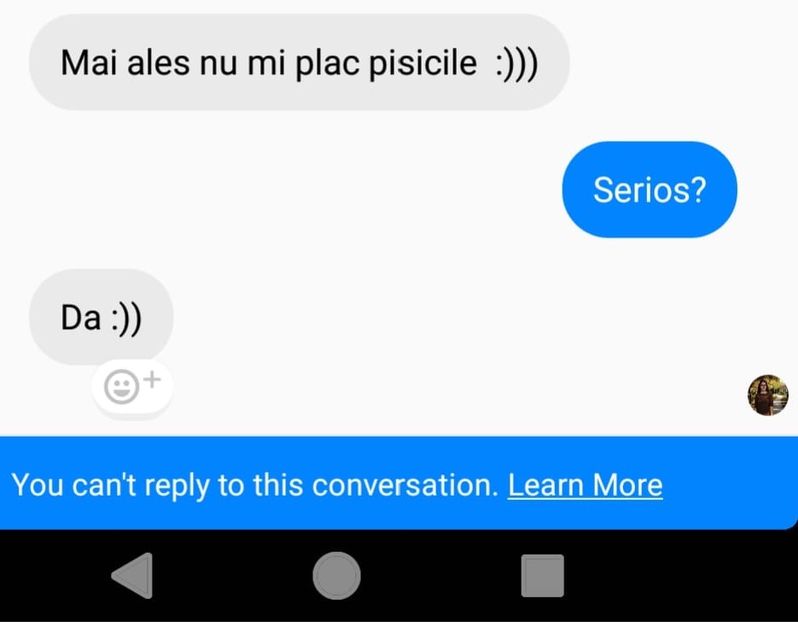Tap the word "You" in the blue banner

pos(37,485)
